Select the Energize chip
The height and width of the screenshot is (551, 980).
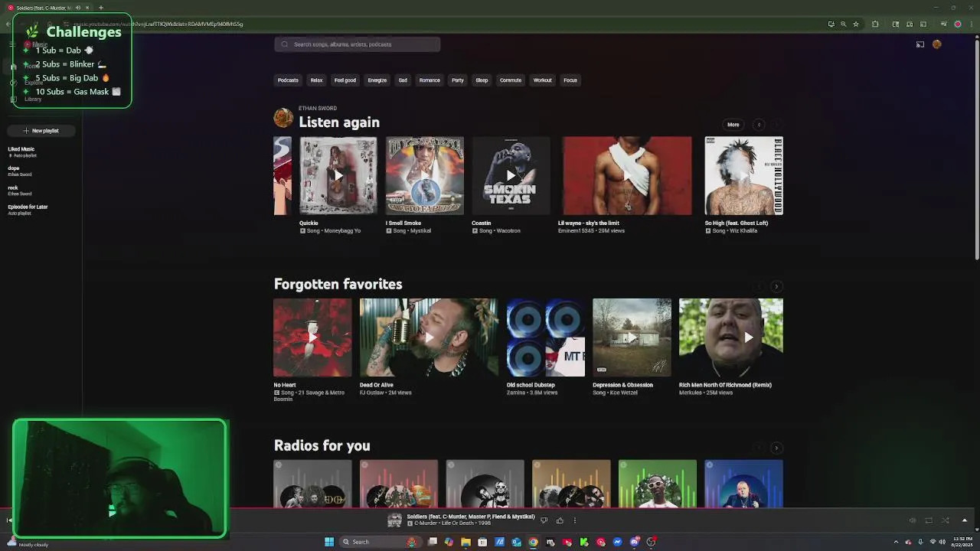click(377, 80)
